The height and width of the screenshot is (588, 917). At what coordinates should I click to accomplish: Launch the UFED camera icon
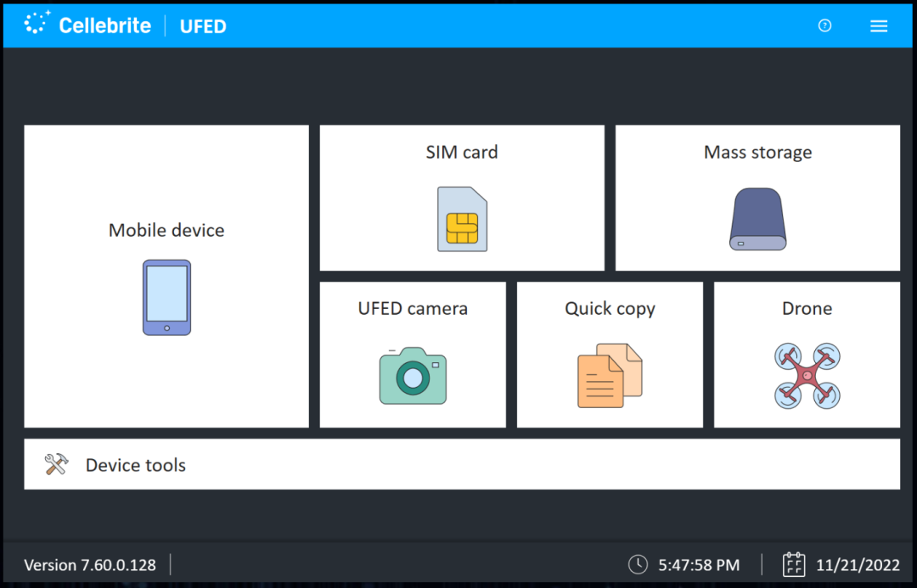pyautogui.click(x=413, y=376)
